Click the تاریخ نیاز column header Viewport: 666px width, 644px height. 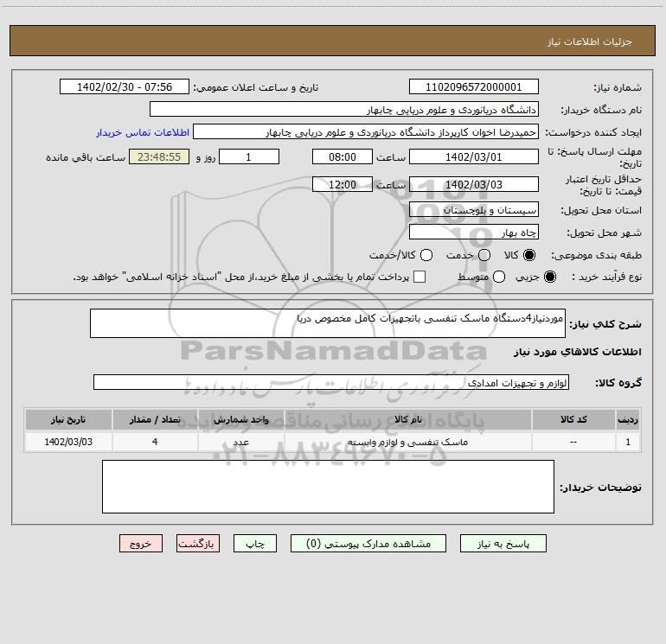pyautogui.click(x=68, y=419)
